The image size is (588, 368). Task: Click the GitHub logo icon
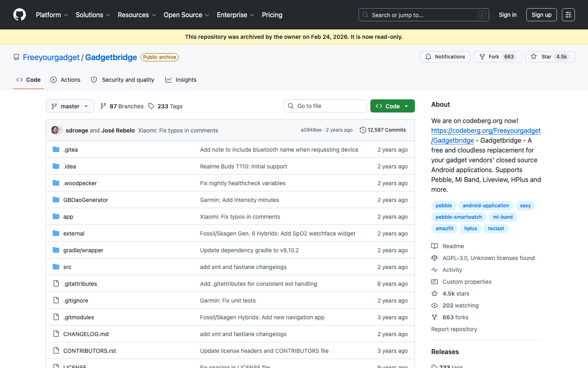click(20, 15)
